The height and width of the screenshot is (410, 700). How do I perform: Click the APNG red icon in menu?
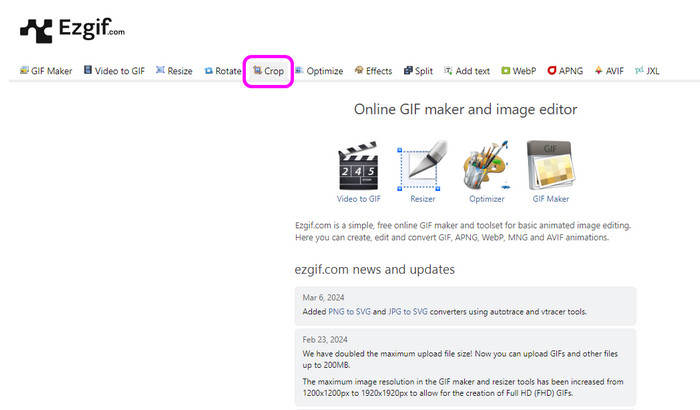(552, 70)
